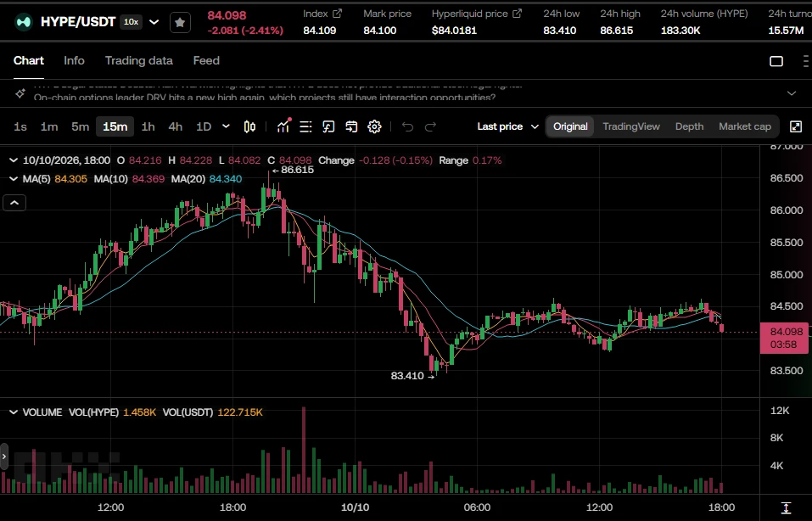Add HYPE/USDT to favorites with star icon
Viewport: 812px width, 521px height.
pos(180,22)
